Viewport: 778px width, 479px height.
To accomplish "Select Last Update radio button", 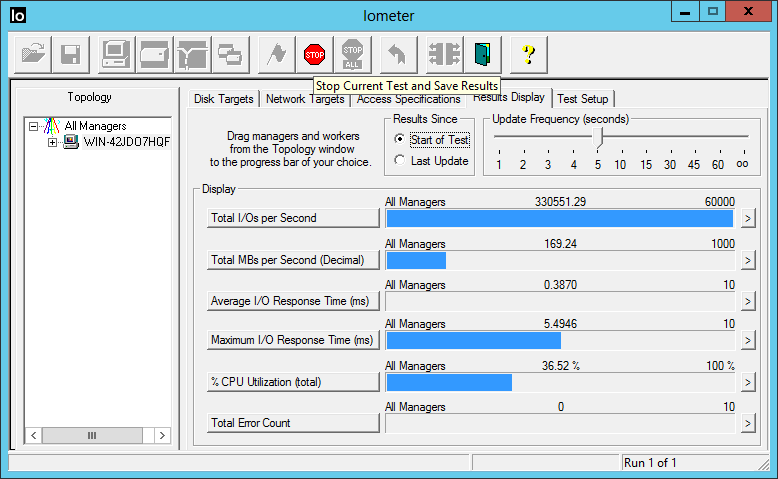I will pyautogui.click(x=399, y=160).
